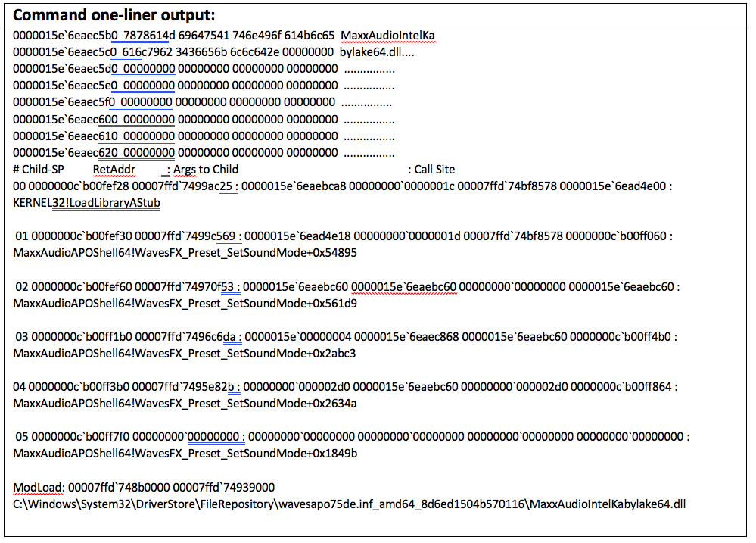756x543 pixels.
Task: Click ModLoad address range 00007ffd`748b0000
Action: (119, 488)
